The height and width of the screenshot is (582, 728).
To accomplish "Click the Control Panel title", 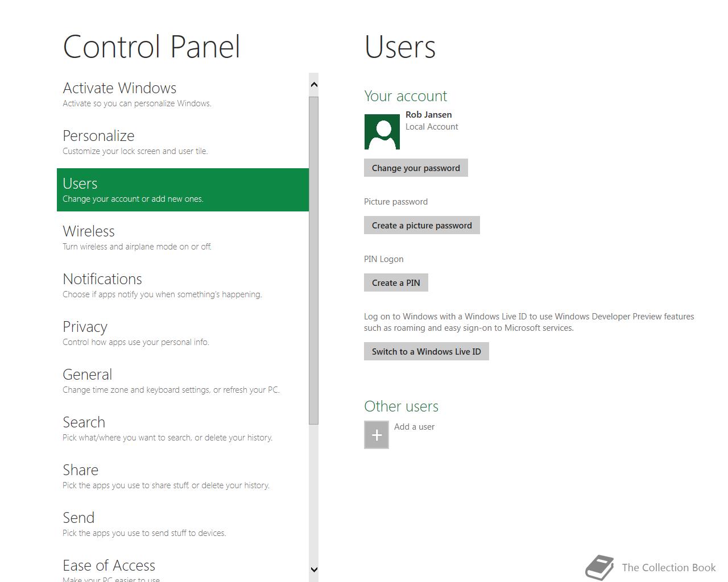I will [x=151, y=47].
